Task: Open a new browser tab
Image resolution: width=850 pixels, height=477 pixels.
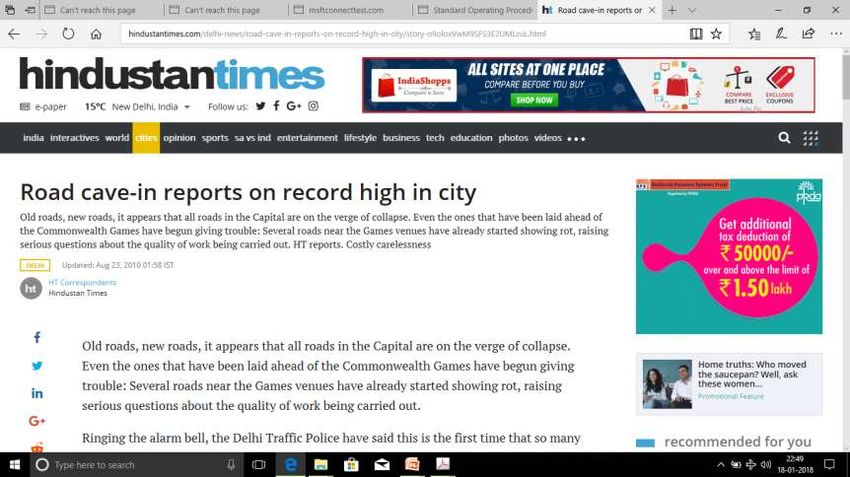Action: (x=672, y=10)
